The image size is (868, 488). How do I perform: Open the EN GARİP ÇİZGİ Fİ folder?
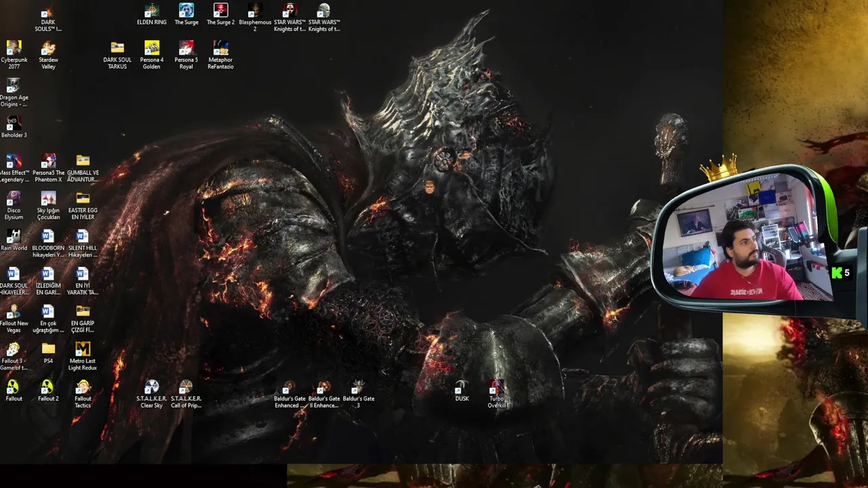(83, 319)
